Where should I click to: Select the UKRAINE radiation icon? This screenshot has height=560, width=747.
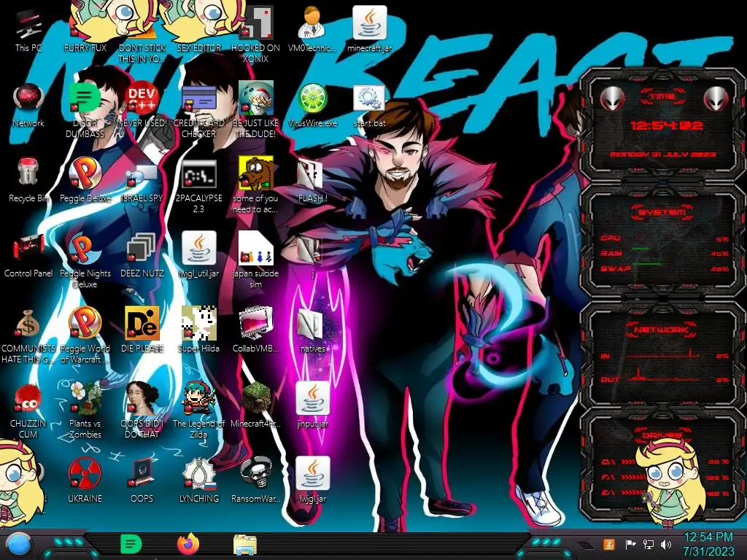85,481
